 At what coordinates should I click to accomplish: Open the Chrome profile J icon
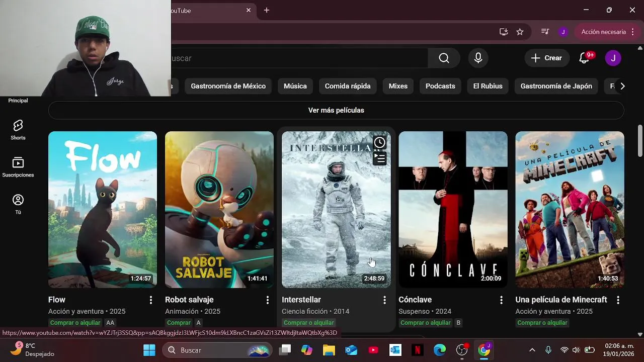click(563, 32)
